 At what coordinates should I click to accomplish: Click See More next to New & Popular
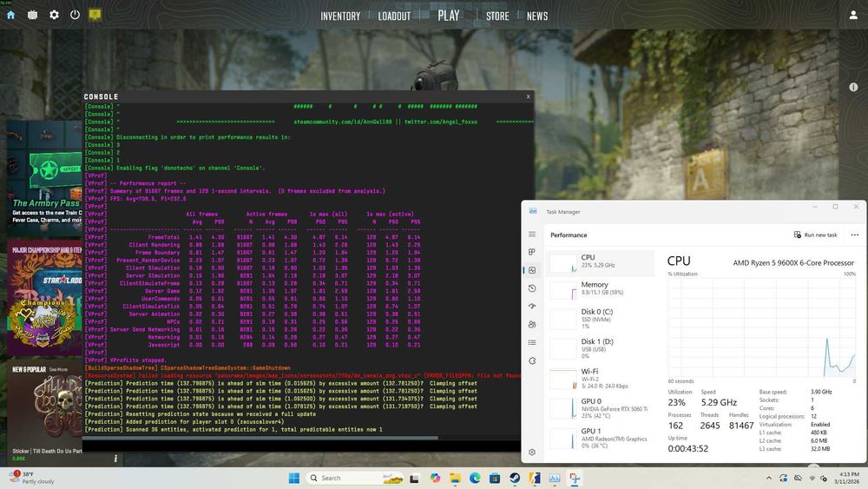pyautogui.click(x=58, y=369)
